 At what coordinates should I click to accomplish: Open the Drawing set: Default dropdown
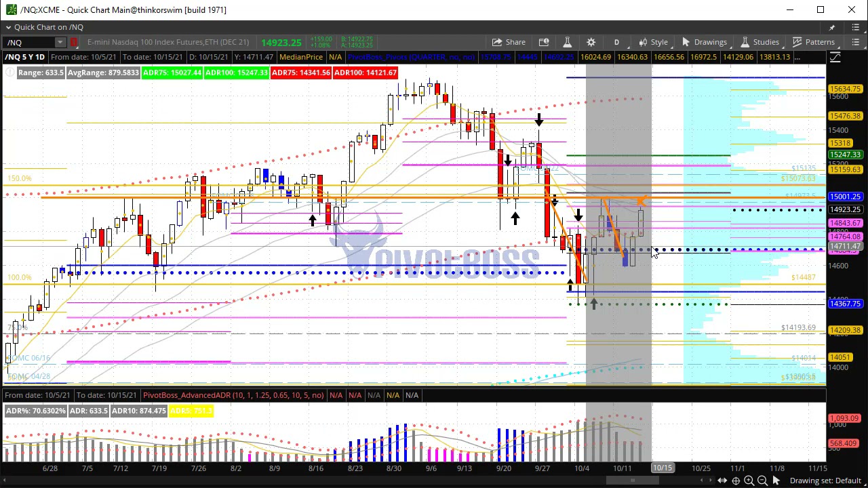pyautogui.click(x=825, y=481)
